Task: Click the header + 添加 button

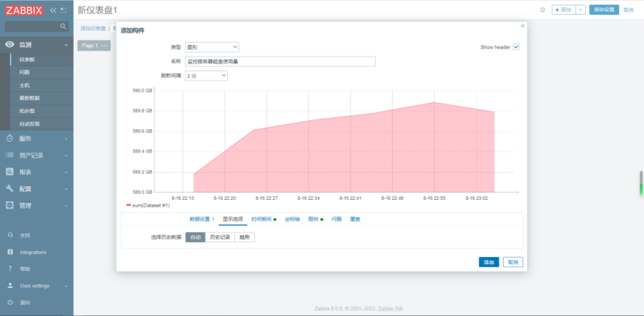Action: [x=563, y=10]
